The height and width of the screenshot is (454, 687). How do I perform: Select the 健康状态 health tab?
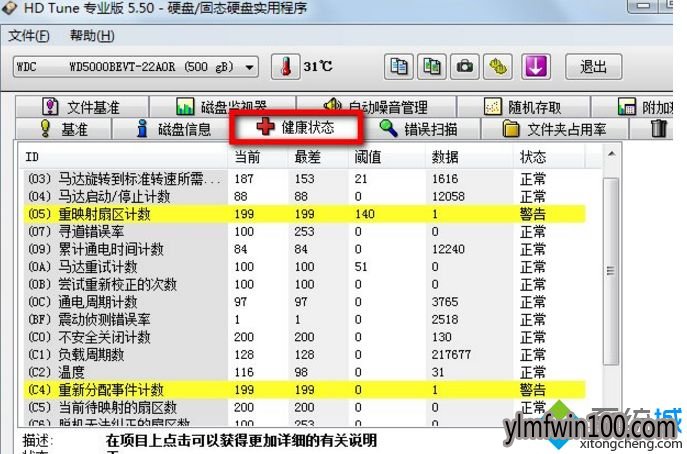click(x=296, y=127)
